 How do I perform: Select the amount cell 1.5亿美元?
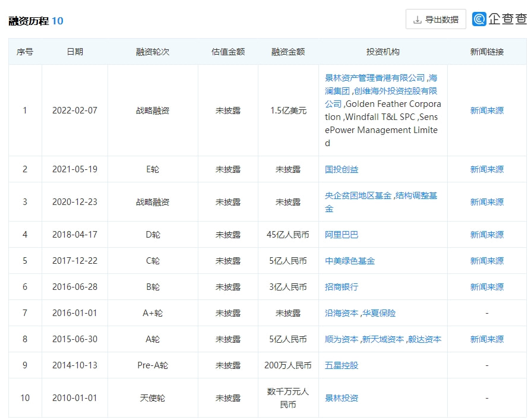pos(288,110)
